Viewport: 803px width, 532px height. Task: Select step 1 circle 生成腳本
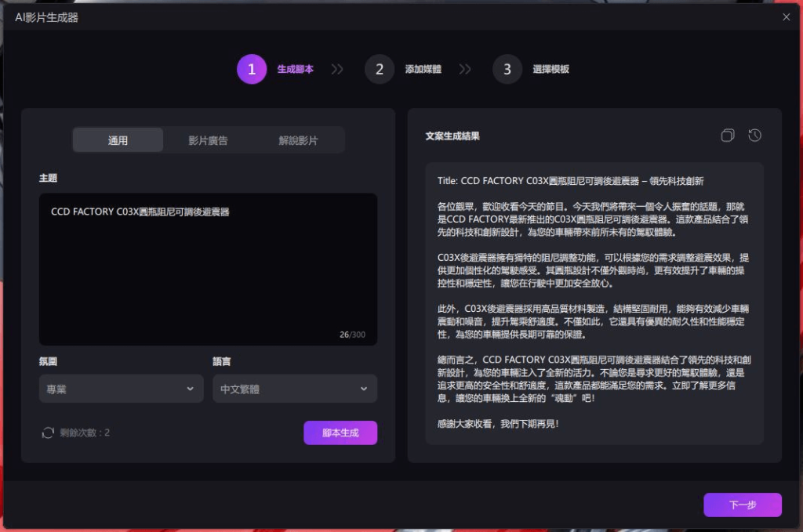point(252,69)
